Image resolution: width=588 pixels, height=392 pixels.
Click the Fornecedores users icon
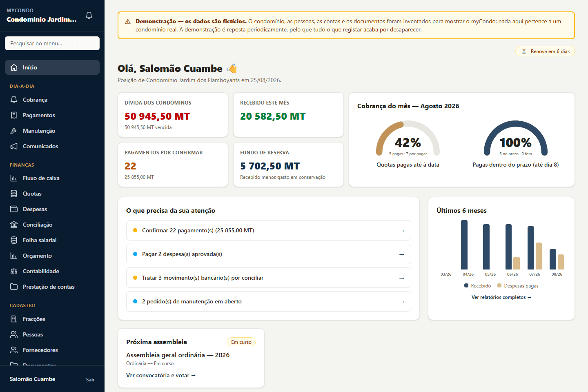pos(14,350)
